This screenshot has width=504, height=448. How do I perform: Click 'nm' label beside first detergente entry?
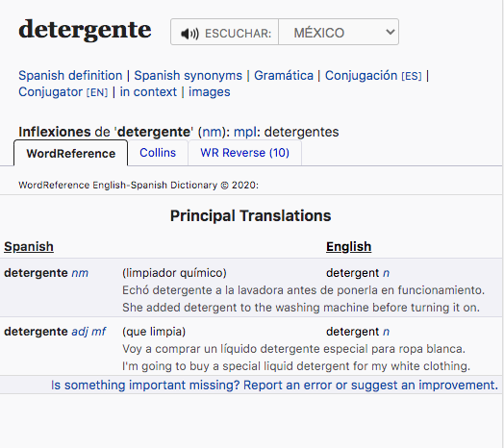coord(80,273)
